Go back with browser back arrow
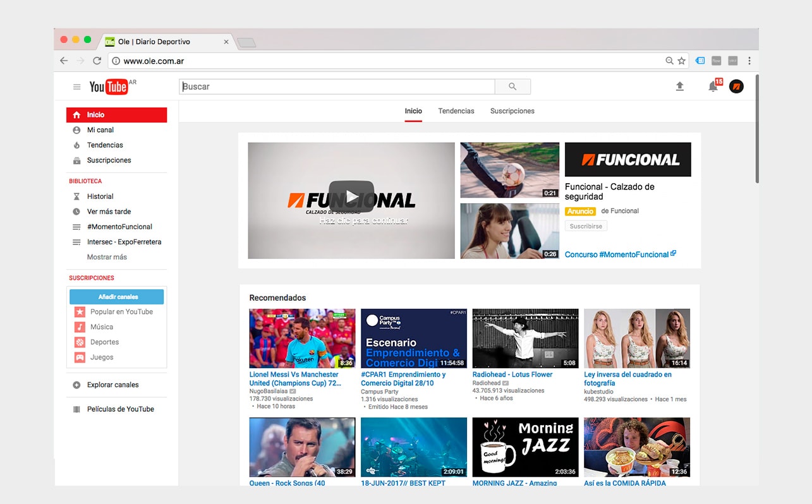The width and height of the screenshot is (812, 504). [x=64, y=61]
